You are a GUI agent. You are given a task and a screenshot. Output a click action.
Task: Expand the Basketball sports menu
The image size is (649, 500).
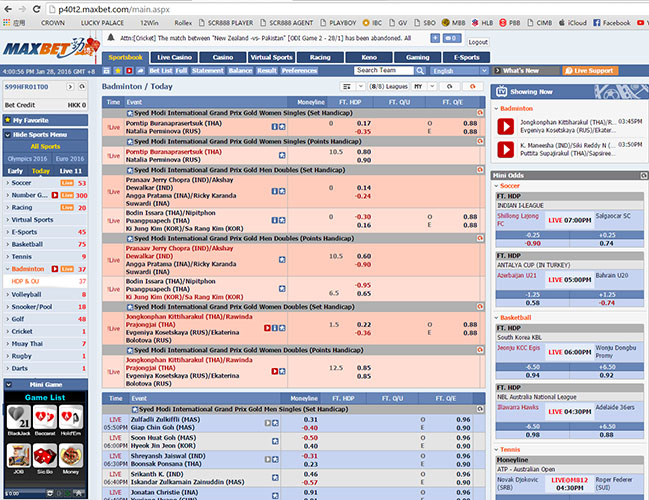pos(46,244)
